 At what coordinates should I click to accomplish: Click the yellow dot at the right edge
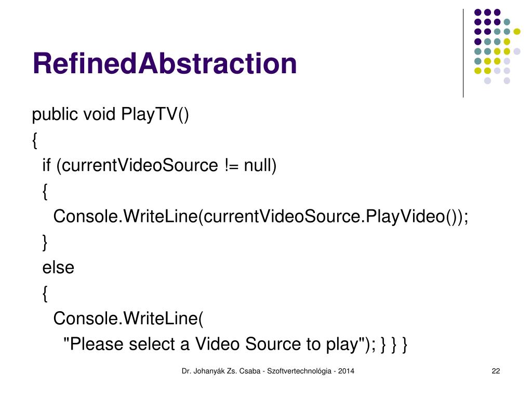(517, 32)
